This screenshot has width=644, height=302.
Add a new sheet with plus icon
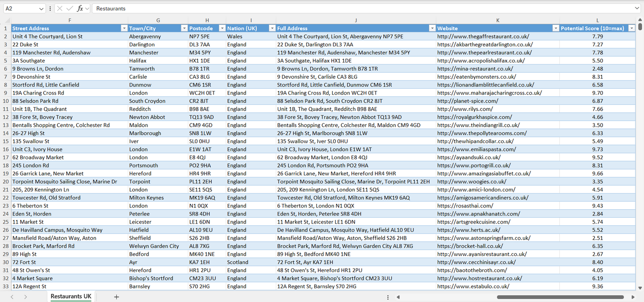point(116,297)
